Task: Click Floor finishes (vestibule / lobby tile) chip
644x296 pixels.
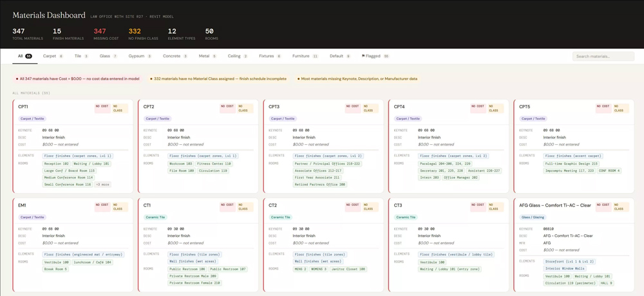Action: pyautogui.click(x=457, y=255)
